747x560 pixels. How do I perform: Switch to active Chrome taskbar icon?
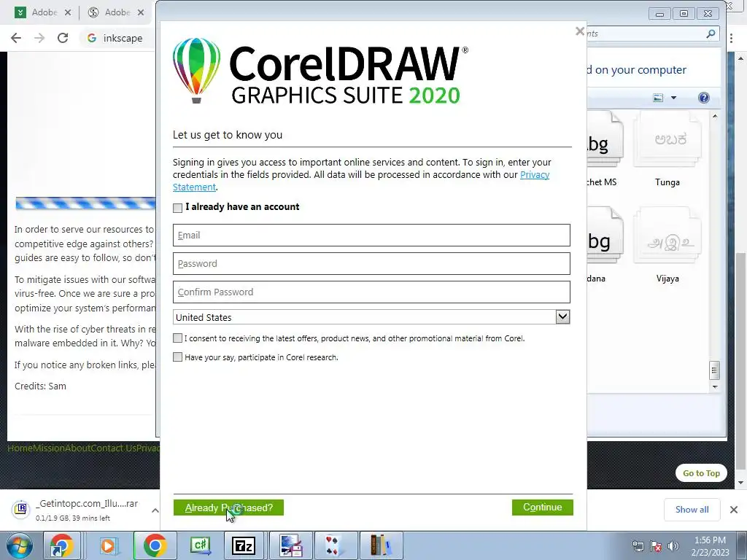[x=155, y=545]
